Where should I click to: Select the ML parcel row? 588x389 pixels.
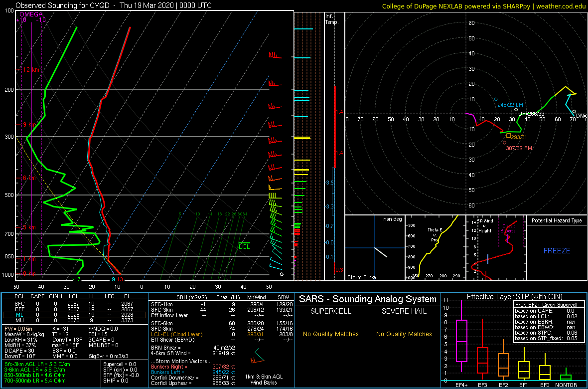(x=74, y=315)
